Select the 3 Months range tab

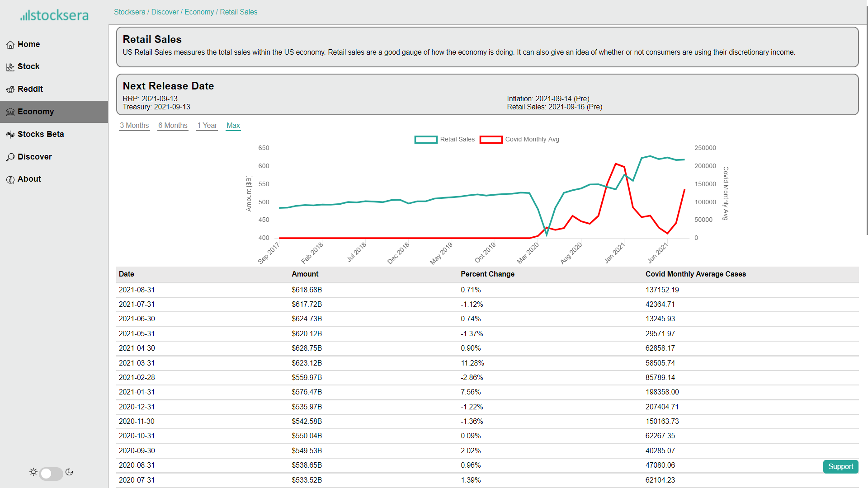coord(134,126)
